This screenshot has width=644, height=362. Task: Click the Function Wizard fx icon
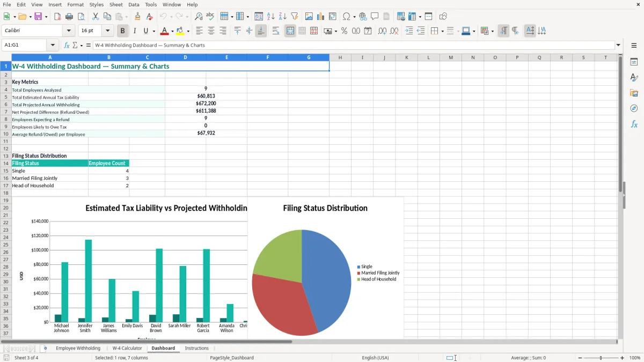click(x=67, y=45)
